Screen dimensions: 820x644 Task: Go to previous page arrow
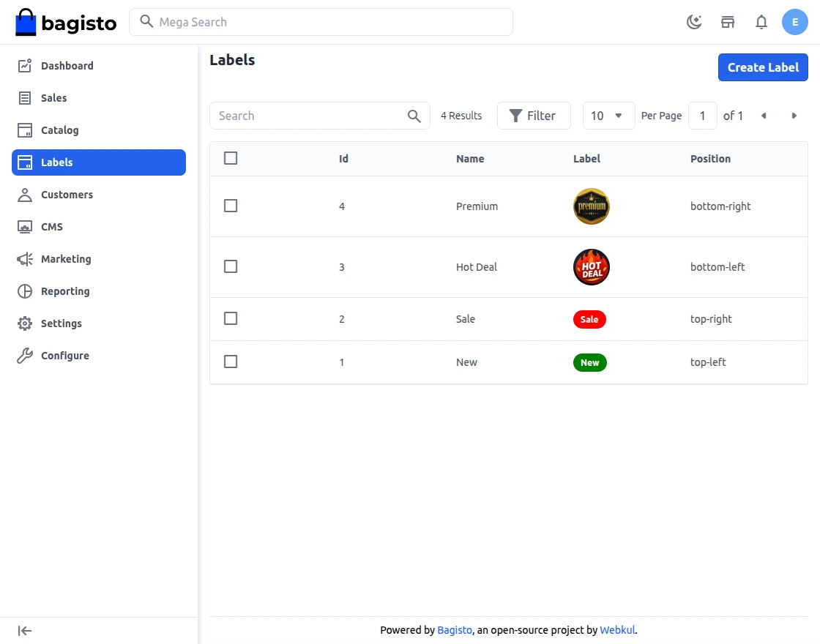point(764,116)
